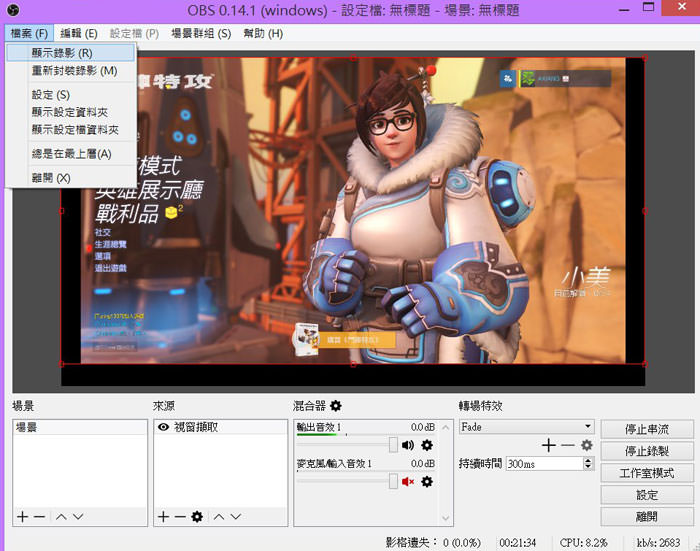
Task: Select 顯示錄影 (R) menu entry
Action: pyautogui.click(x=71, y=53)
